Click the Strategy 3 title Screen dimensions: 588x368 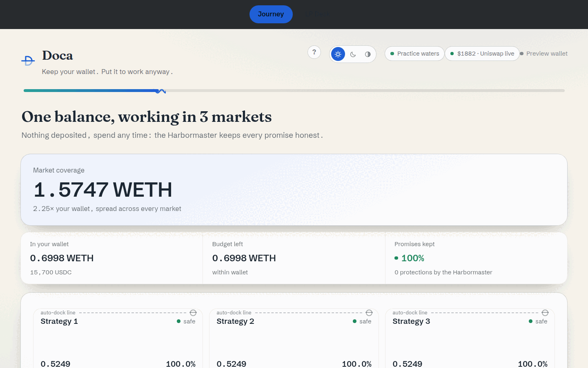[x=411, y=321]
